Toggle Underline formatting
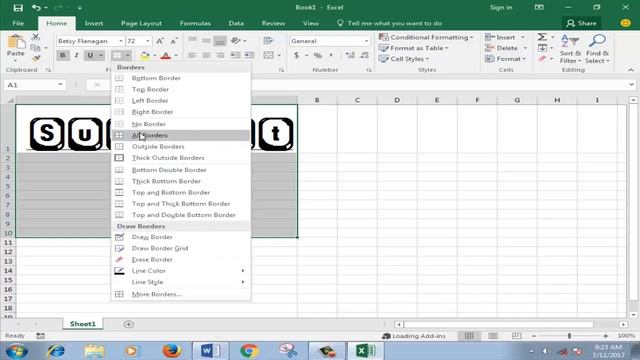 click(x=90, y=55)
